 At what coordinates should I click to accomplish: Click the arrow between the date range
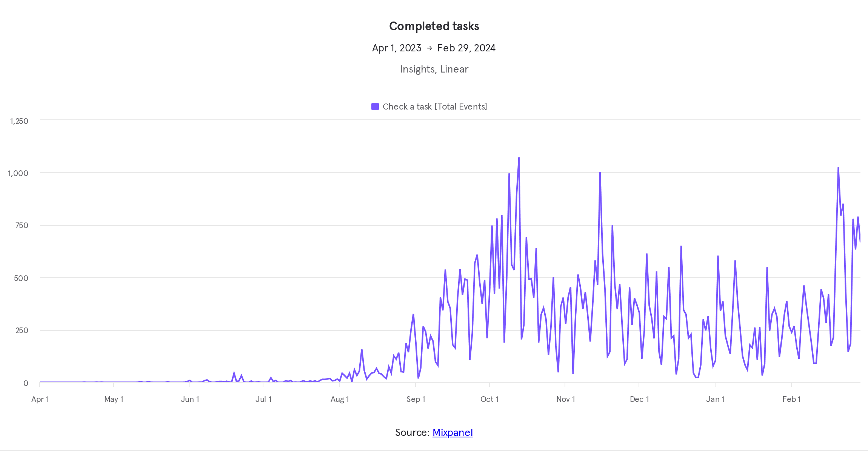point(429,48)
